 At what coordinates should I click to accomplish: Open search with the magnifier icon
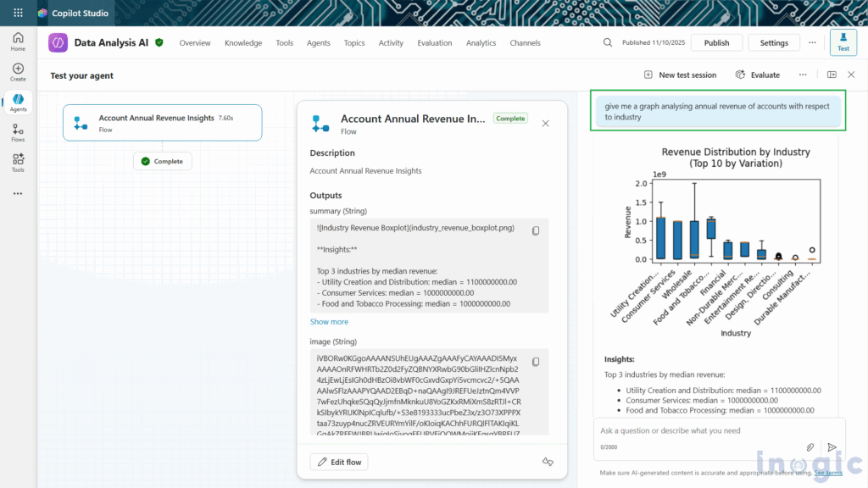click(607, 42)
